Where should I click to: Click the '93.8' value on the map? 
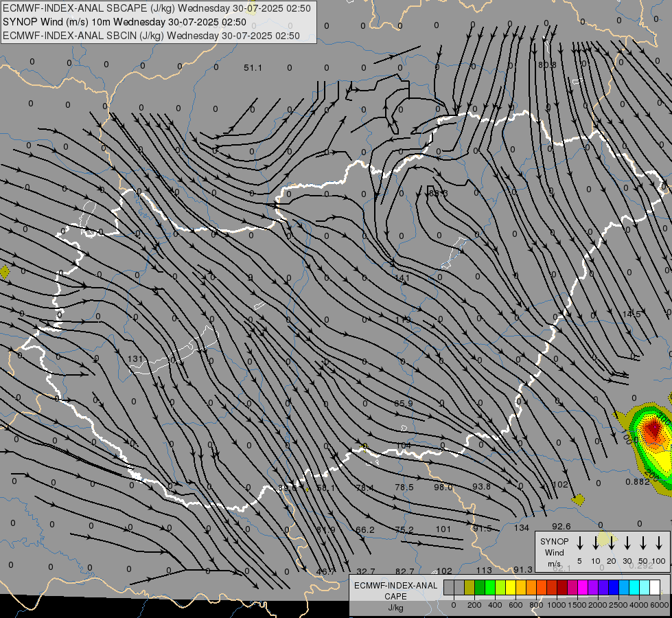[x=481, y=486]
